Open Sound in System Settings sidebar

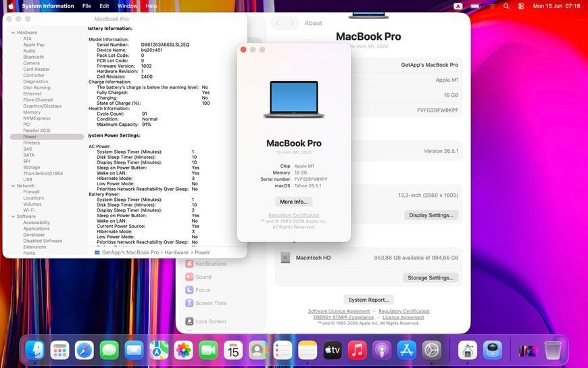(x=199, y=277)
